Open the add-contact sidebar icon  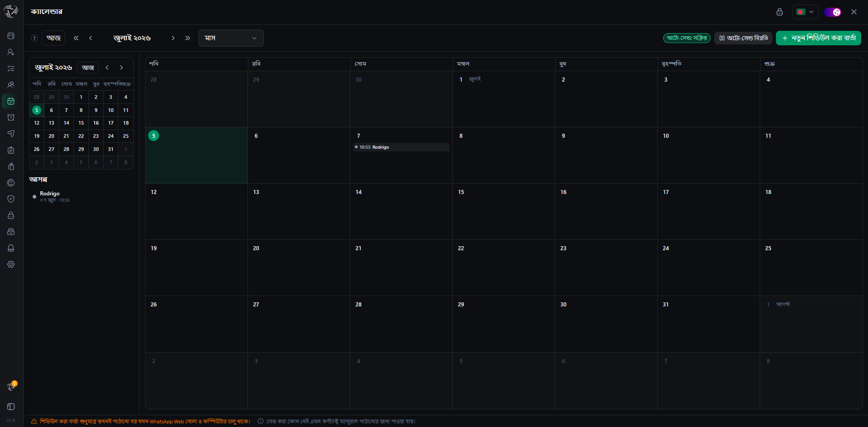click(11, 52)
